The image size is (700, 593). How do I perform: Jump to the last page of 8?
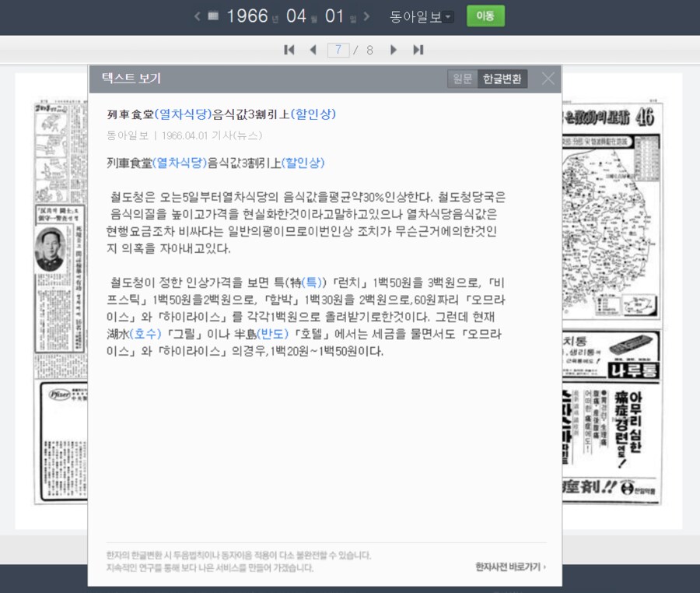[418, 49]
